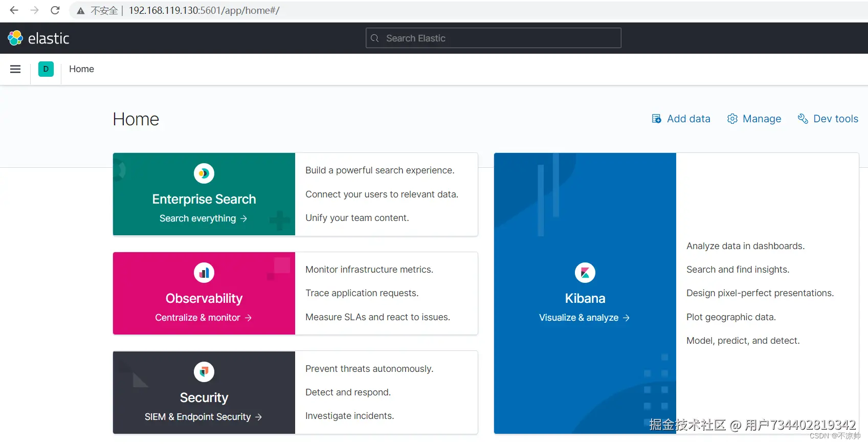Click the Elastic logo in the header
Viewport: 868px width, 444px height.
(38, 38)
